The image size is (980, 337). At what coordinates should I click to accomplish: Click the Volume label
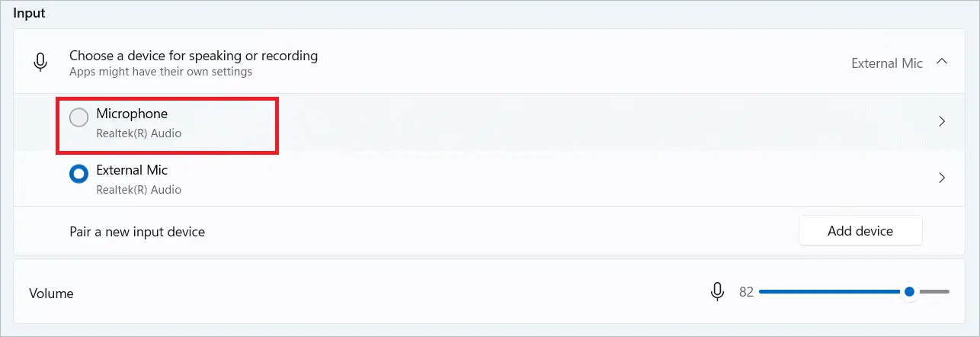[51, 293]
